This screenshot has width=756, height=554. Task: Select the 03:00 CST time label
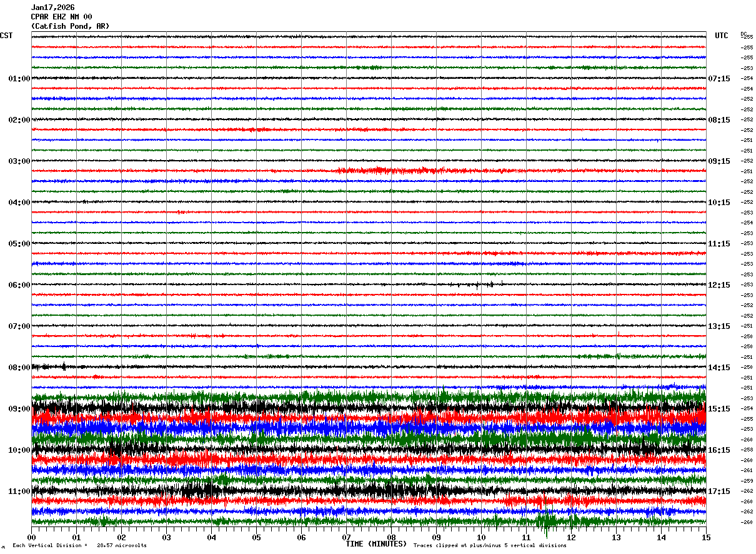click(x=19, y=161)
